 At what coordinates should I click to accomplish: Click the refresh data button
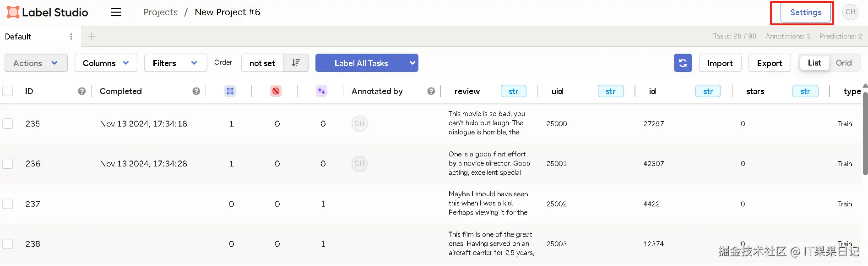(683, 63)
